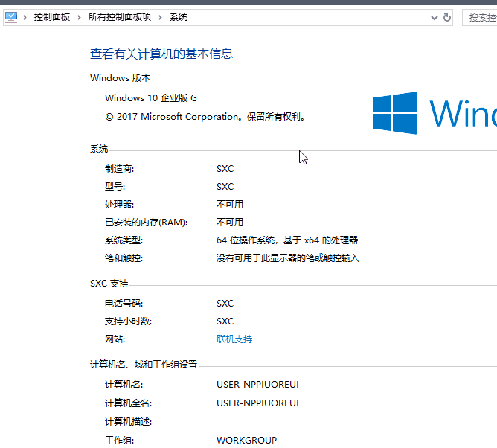Click 计算机名、域和工作组设置 section header
Image resolution: width=497 pixels, height=448 pixels.
coord(144,365)
